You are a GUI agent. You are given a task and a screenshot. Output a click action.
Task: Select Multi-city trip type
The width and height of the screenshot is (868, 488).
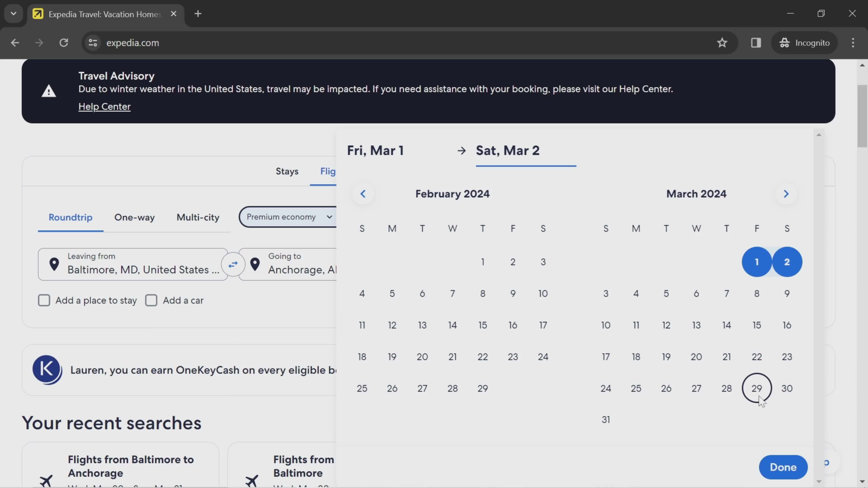point(198,217)
